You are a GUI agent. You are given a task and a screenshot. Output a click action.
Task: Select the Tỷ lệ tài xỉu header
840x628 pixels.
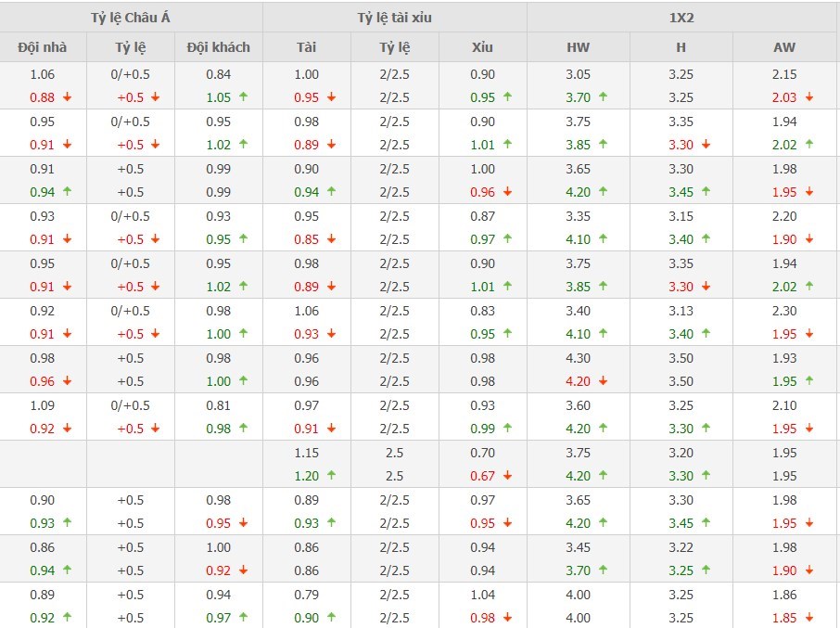[x=394, y=18]
